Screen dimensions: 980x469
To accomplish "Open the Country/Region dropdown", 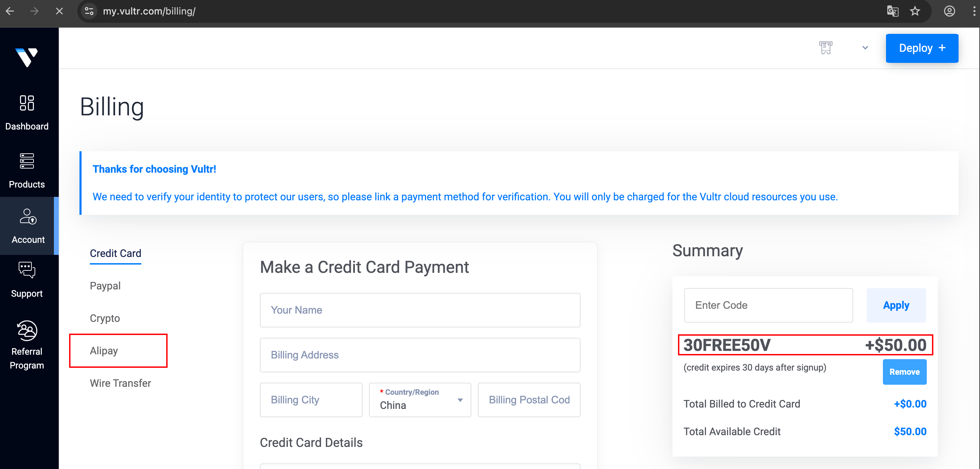I will 420,400.
